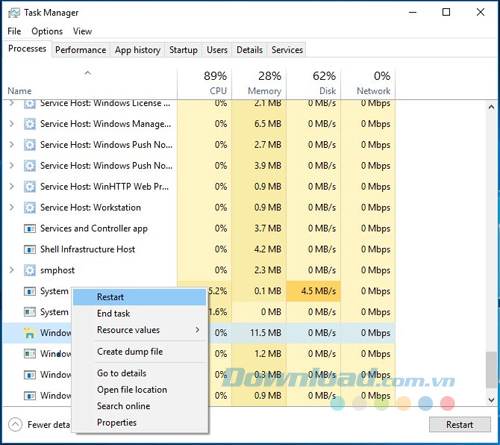Choose End task in the context menu
500x445 pixels.
[140, 313]
